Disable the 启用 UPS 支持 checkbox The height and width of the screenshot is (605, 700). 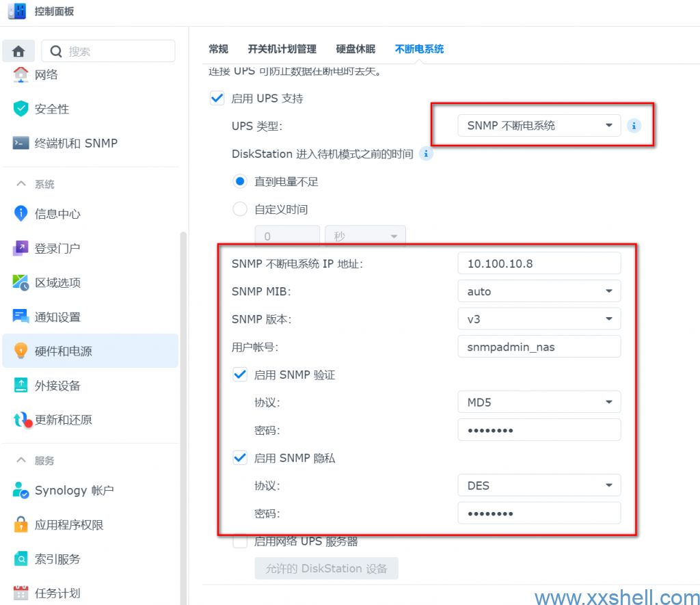[x=217, y=98]
